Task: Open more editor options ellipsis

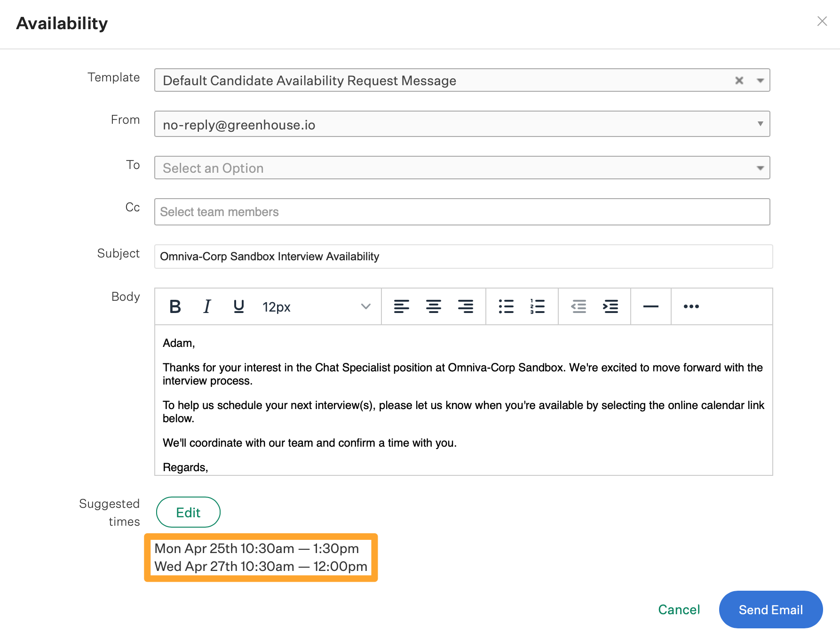Action: click(x=691, y=306)
